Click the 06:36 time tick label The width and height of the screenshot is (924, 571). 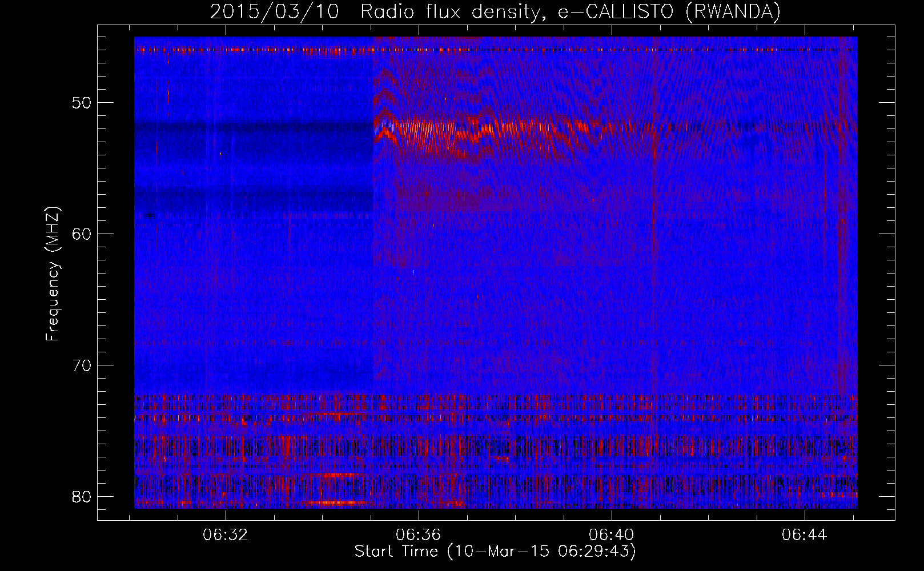pyautogui.click(x=419, y=535)
